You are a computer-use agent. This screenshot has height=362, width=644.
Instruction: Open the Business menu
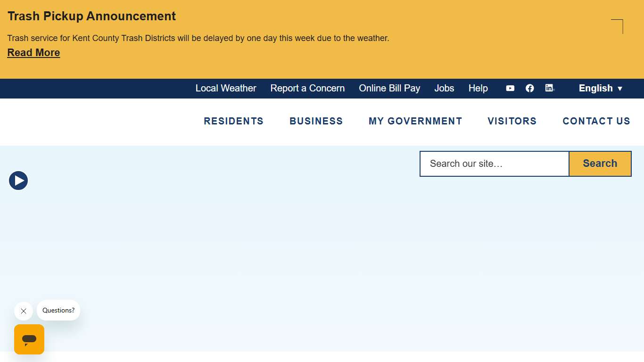coord(316,121)
